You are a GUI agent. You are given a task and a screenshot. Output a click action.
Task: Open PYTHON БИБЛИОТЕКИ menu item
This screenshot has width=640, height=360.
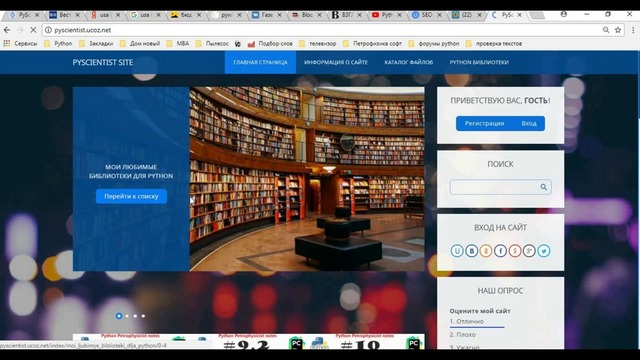coord(479,62)
